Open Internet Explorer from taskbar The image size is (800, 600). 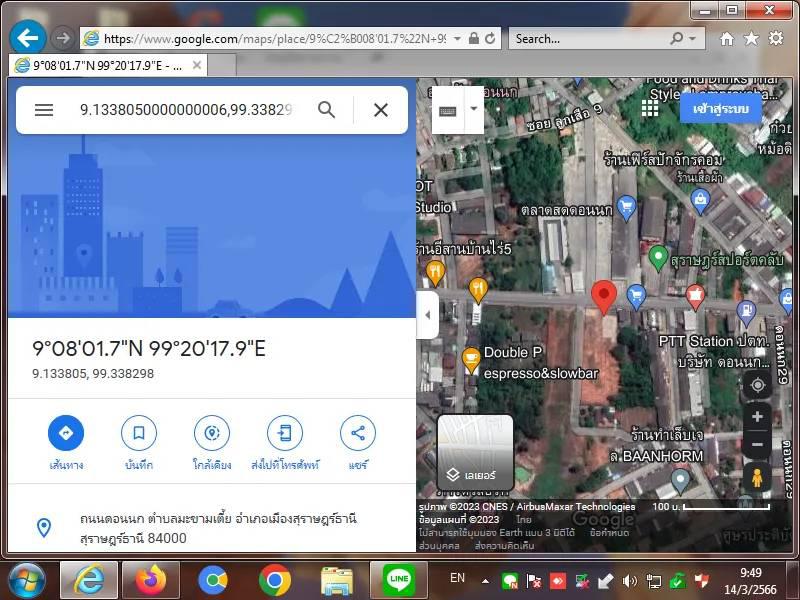[89, 580]
